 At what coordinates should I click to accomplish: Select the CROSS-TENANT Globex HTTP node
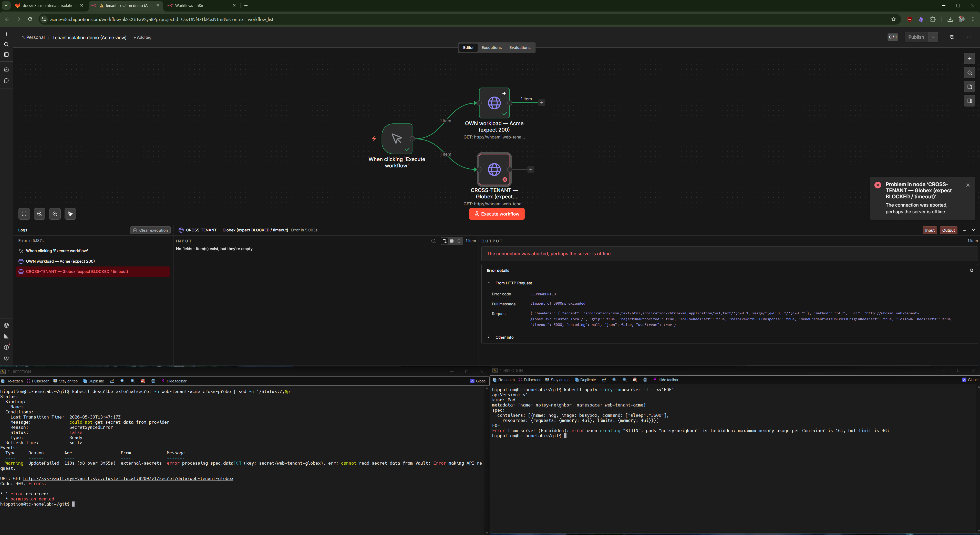pyautogui.click(x=494, y=169)
